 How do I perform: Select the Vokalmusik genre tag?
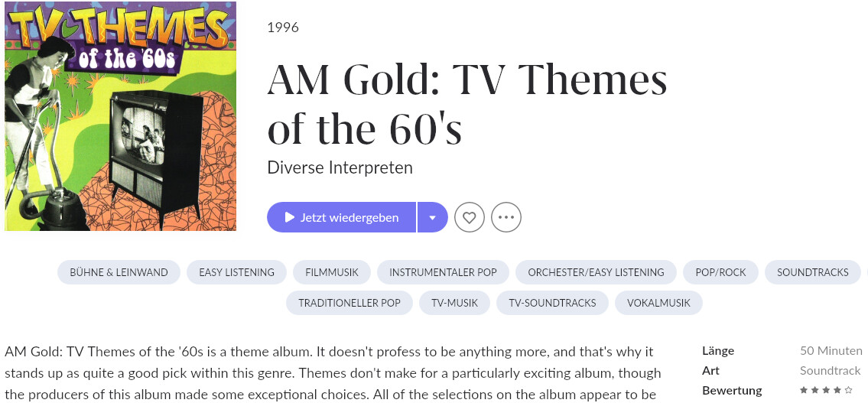[658, 303]
